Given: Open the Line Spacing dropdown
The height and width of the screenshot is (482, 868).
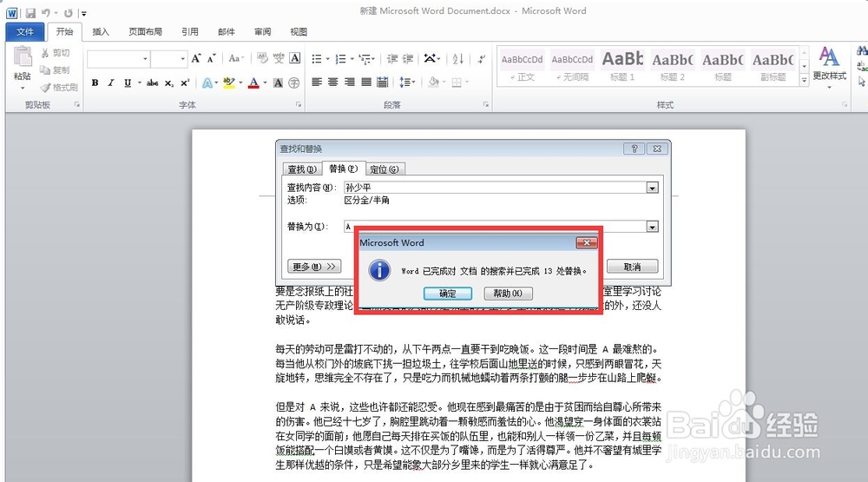Looking at the screenshot, I should point(406,83).
